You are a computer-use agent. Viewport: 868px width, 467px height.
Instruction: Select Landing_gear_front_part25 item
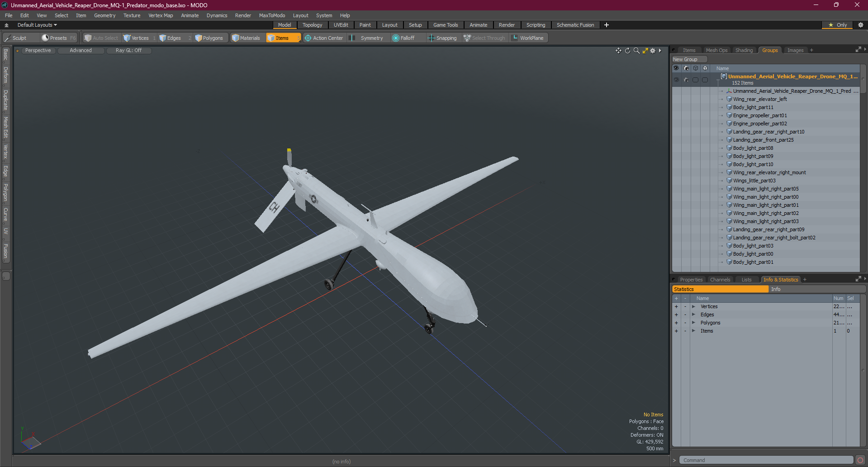tap(763, 140)
